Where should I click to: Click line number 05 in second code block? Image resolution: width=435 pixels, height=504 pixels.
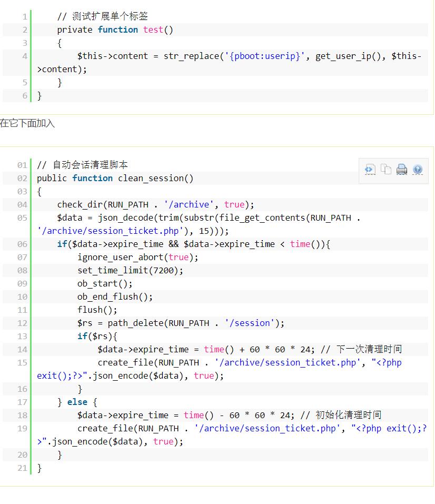click(22, 218)
